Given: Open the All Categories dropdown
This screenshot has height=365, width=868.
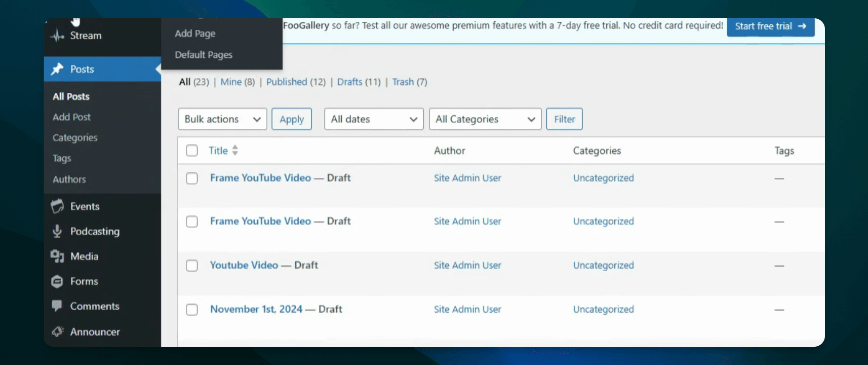Looking at the screenshot, I should click(x=485, y=119).
